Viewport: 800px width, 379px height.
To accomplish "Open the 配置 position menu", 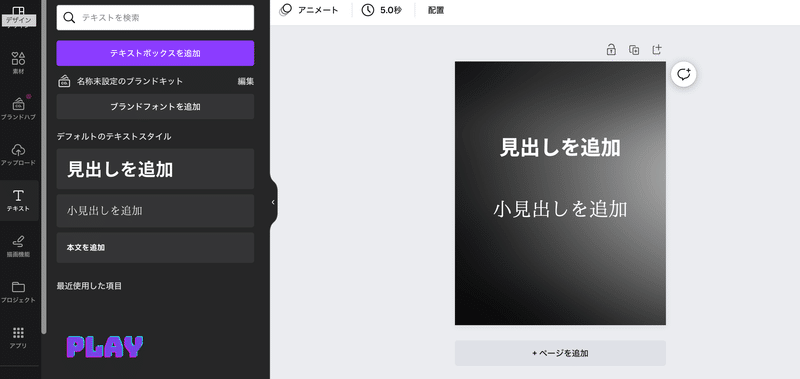I will pos(436,10).
